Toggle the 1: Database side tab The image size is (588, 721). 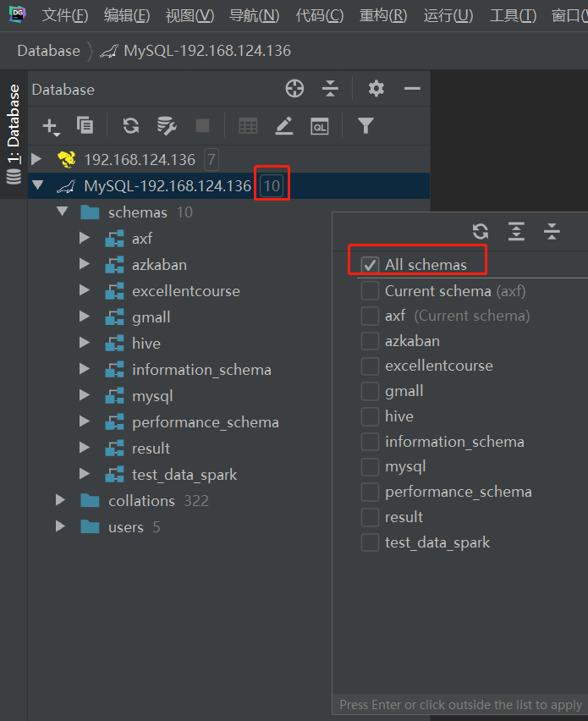coord(14,135)
